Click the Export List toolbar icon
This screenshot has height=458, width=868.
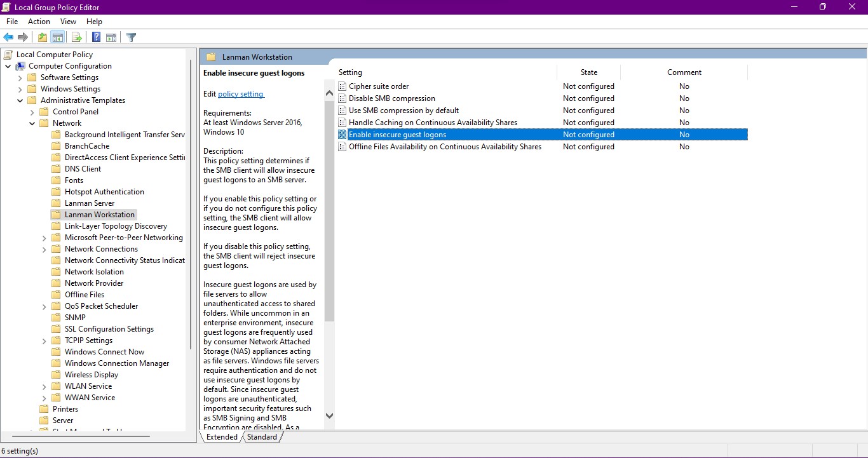click(x=76, y=37)
